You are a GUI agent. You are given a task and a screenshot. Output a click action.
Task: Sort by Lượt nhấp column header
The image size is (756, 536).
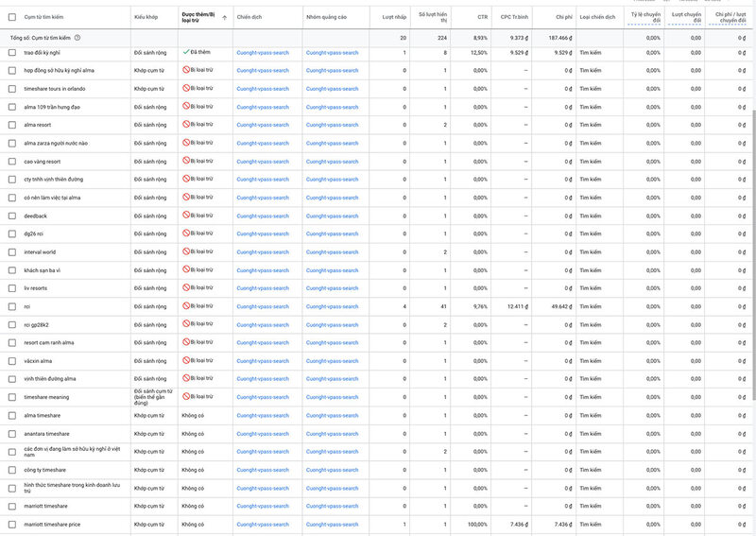[x=394, y=17]
